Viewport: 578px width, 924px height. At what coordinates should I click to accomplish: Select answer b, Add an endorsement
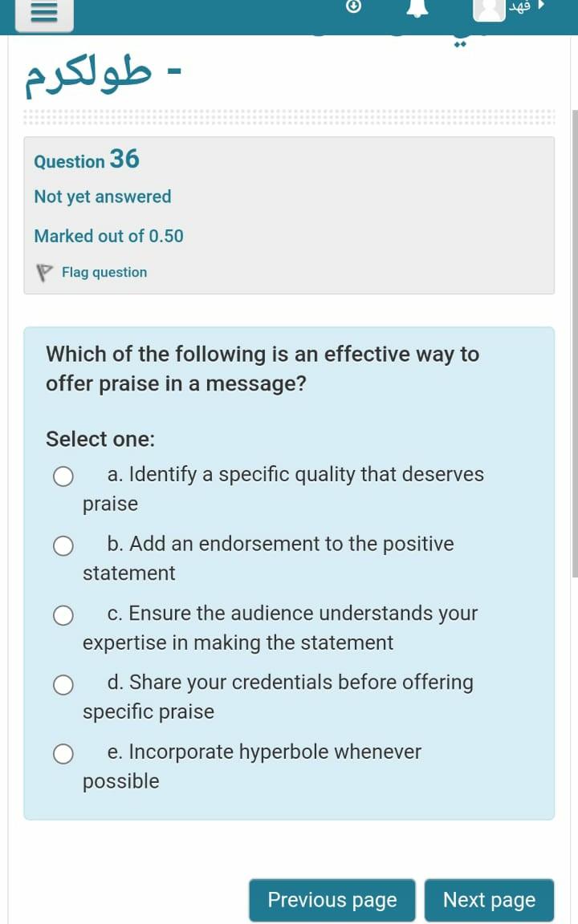point(63,545)
